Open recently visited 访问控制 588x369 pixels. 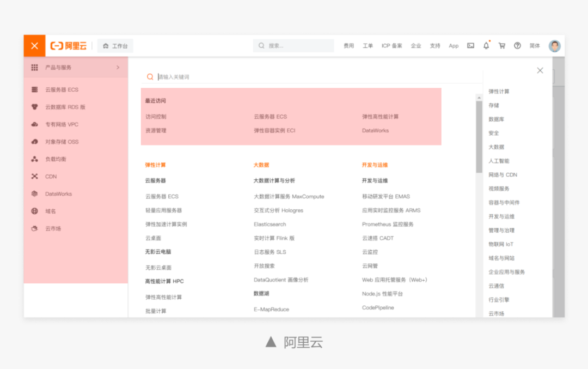pyautogui.click(x=156, y=117)
